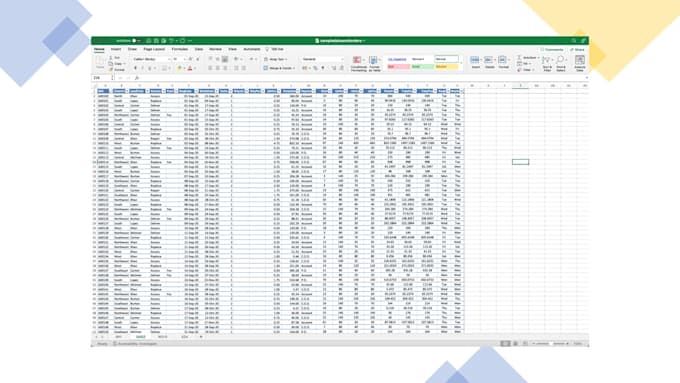The width and height of the screenshot is (680, 383).
Task: Decrease the indent
Action: point(236,68)
